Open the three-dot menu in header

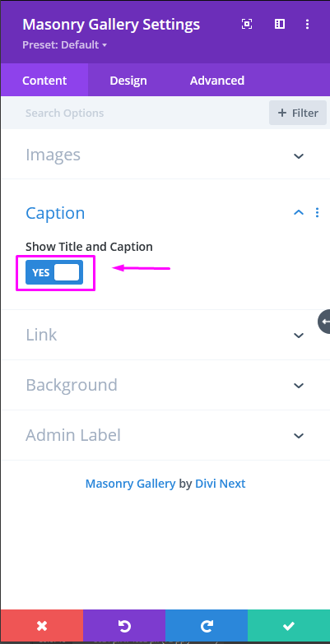tap(308, 24)
